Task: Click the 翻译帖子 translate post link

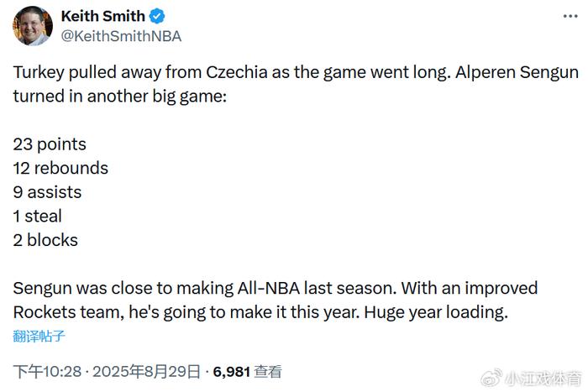Action: 39,337
